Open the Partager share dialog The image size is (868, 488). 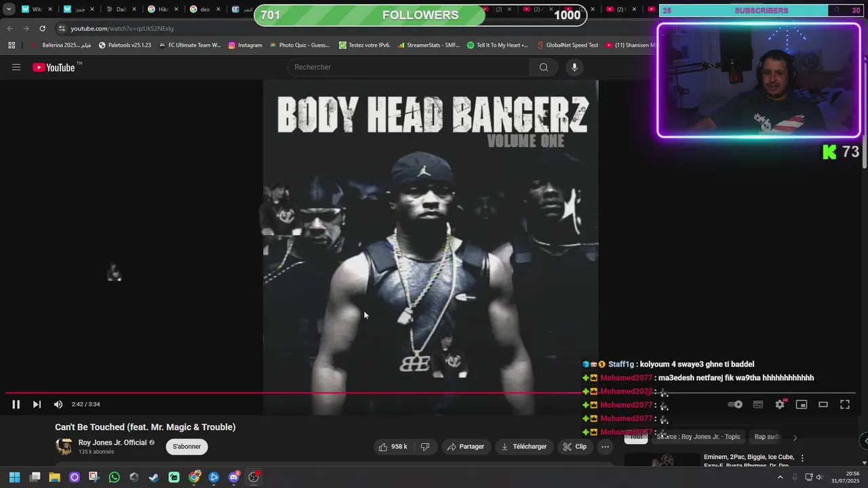click(x=466, y=447)
